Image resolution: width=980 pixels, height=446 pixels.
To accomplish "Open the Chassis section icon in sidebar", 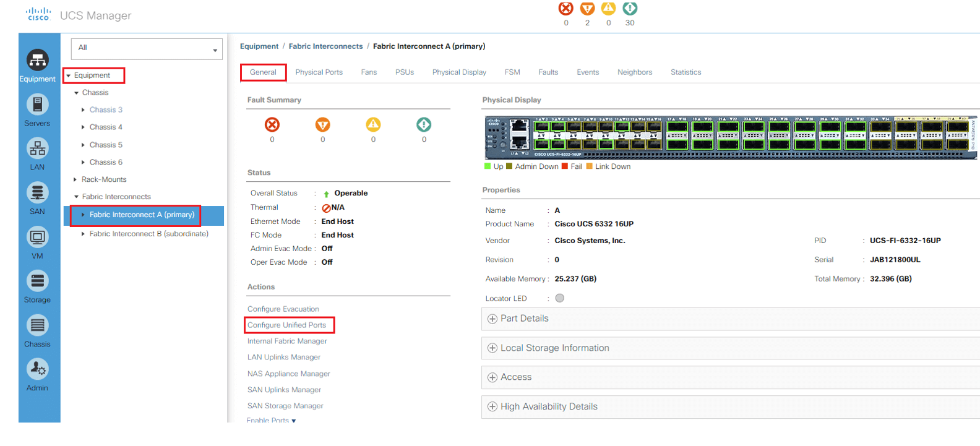I will click(37, 325).
